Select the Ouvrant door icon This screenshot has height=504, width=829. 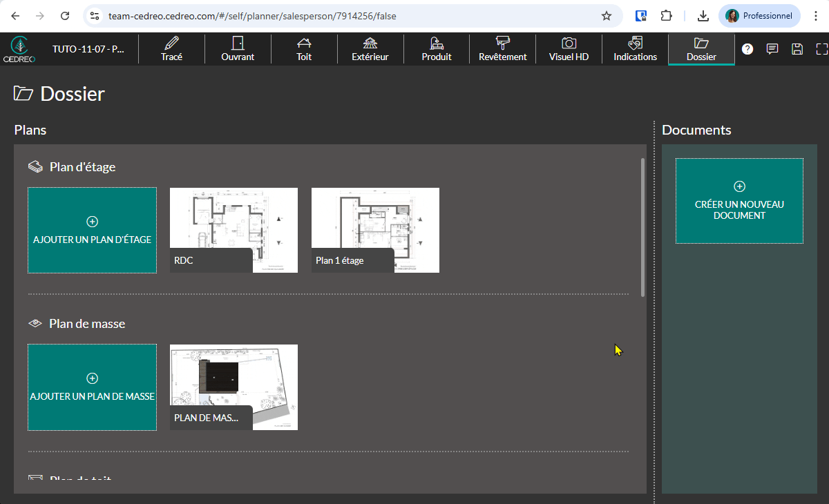(238, 43)
